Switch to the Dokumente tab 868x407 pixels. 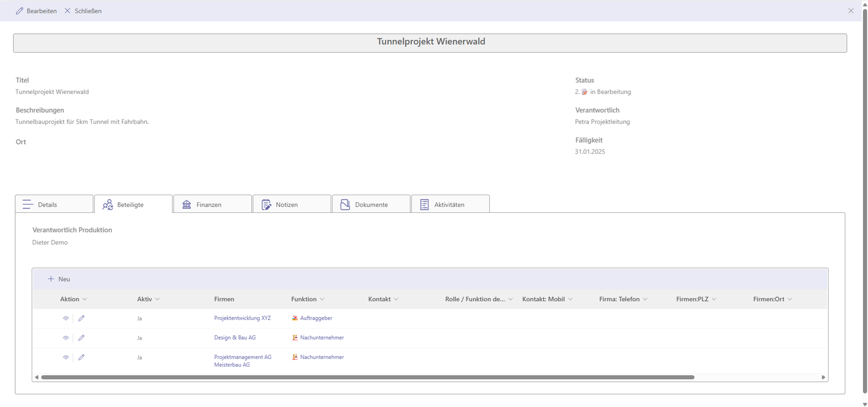[371, 205]
